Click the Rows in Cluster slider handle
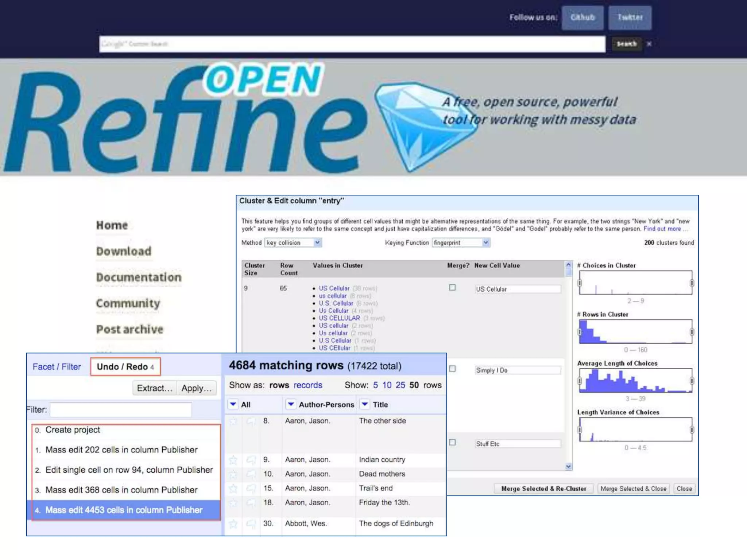Viewport: 747px width, 560px height. [580, 332]
